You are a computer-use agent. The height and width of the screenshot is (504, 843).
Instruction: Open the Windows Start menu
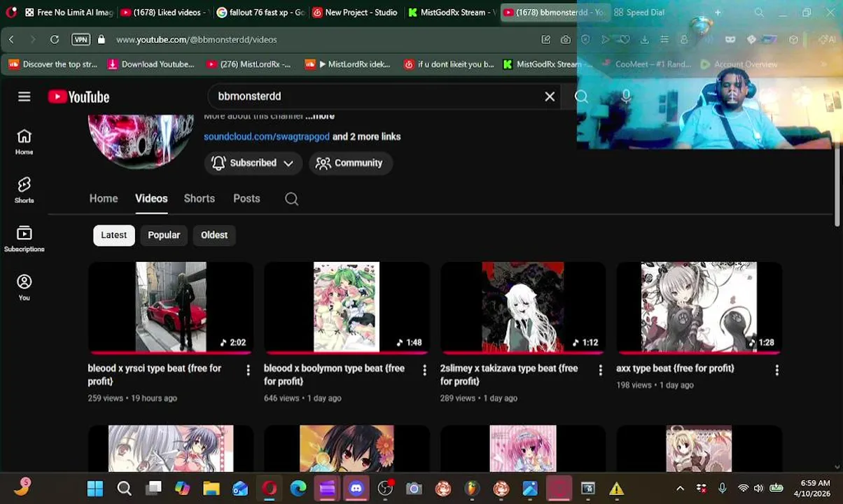coord(95,489)
